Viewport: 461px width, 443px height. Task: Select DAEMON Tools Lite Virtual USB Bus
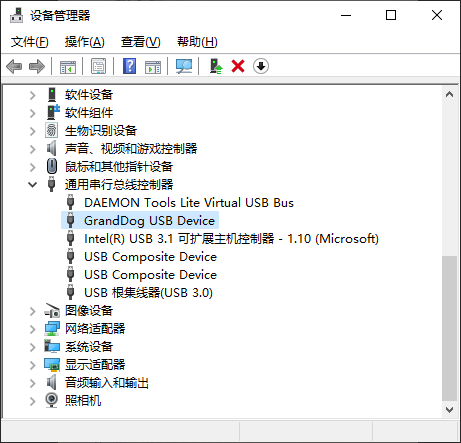coord(189,203)
